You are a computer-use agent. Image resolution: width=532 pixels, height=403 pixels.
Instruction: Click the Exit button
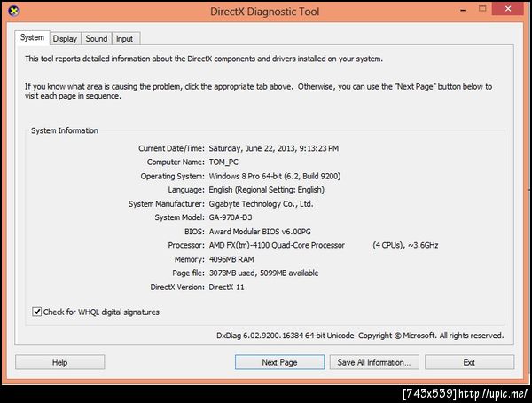coord(469,362)
